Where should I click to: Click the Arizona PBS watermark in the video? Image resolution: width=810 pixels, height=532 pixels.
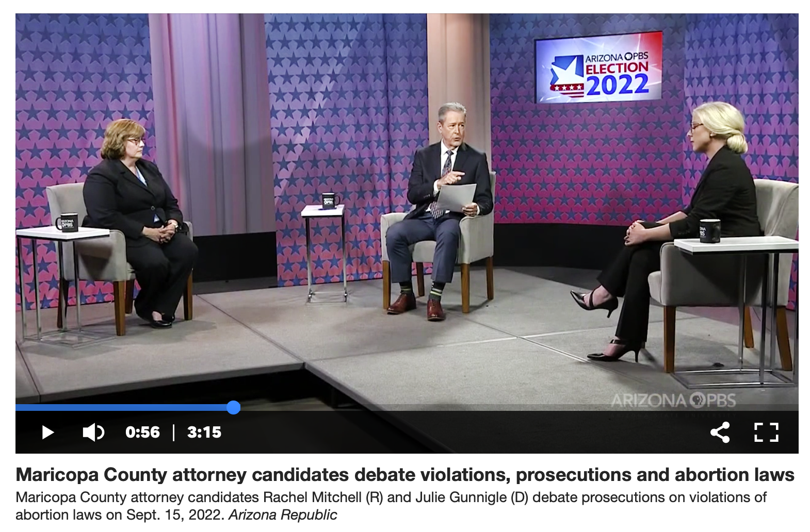point(673,401)
